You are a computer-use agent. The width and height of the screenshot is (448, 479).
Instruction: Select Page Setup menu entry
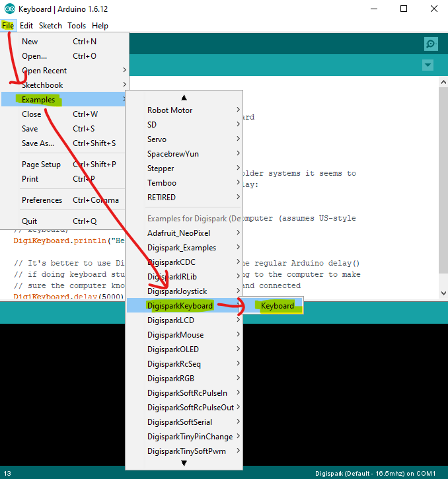63,165
